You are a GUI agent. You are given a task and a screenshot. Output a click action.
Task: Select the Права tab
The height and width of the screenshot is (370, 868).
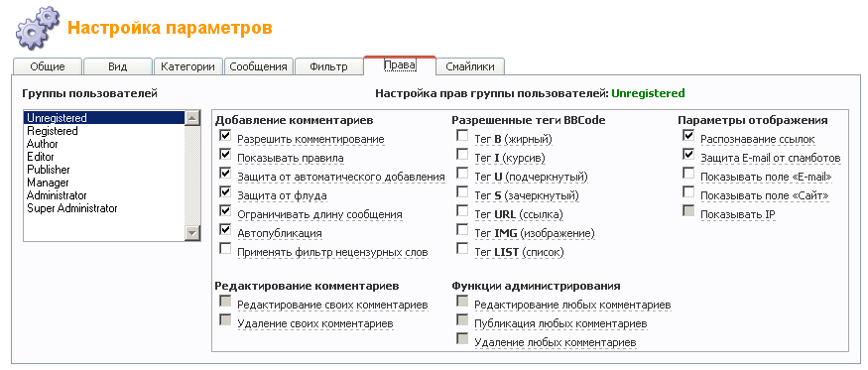coord(400,64)
